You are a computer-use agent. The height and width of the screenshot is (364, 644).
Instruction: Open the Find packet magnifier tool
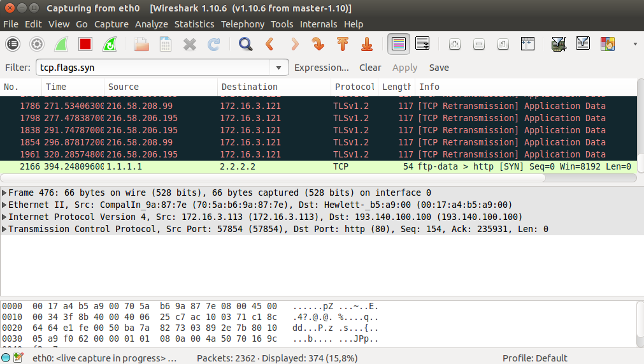(x=245, y=44)
